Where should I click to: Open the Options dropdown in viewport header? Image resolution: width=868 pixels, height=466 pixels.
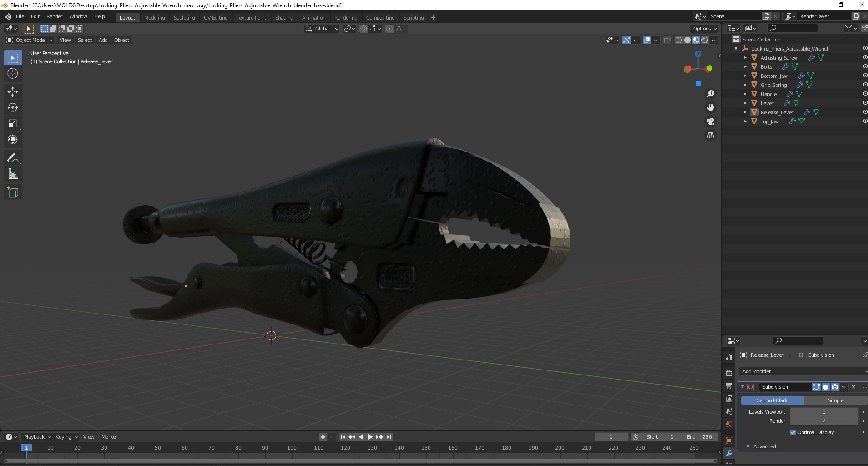click(x=705, y=29)
